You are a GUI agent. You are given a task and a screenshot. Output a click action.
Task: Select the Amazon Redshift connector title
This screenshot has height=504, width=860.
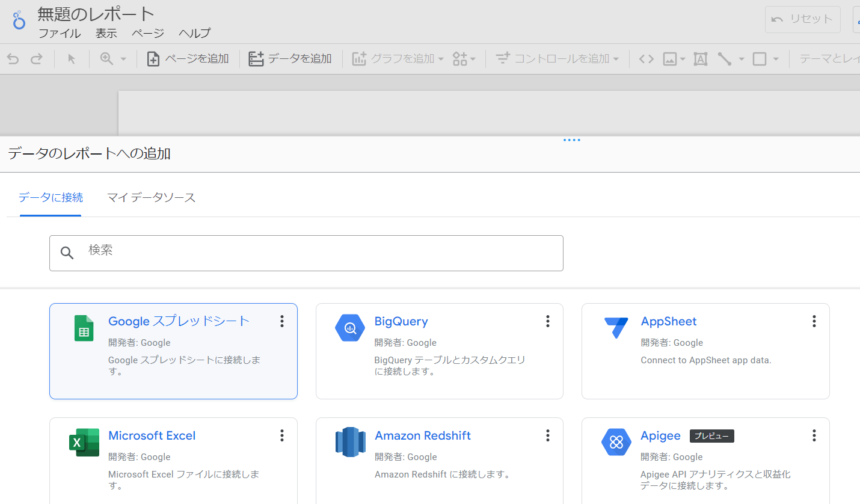coord(423,435)
